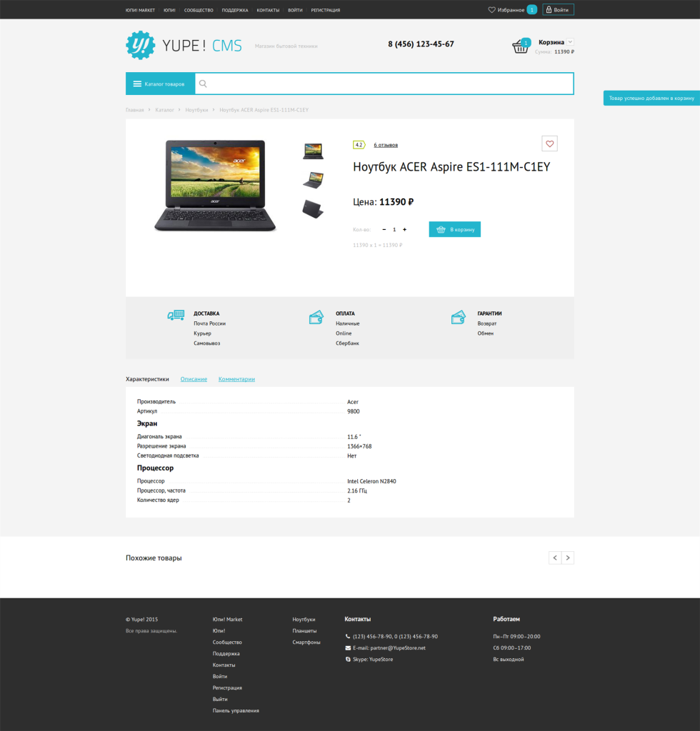Viewport: 700px width, 731px height.
Task: Open КОНТАКТЫ in top menu
Action: 268,10
